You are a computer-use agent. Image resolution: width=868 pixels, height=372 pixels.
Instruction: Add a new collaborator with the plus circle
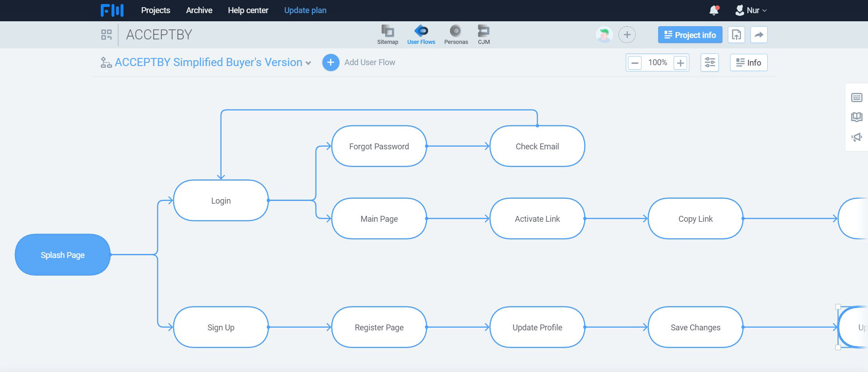point(627,35)
